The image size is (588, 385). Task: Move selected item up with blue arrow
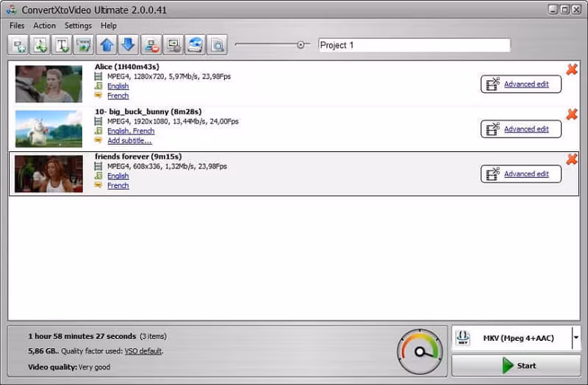click(x=107, y=45)
